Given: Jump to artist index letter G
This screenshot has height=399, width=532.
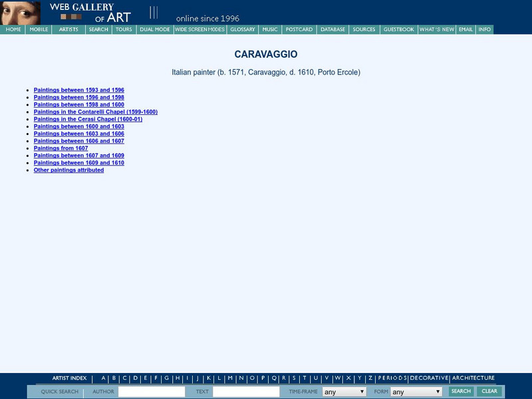Looking at the screenshot, I should point(167,378).
